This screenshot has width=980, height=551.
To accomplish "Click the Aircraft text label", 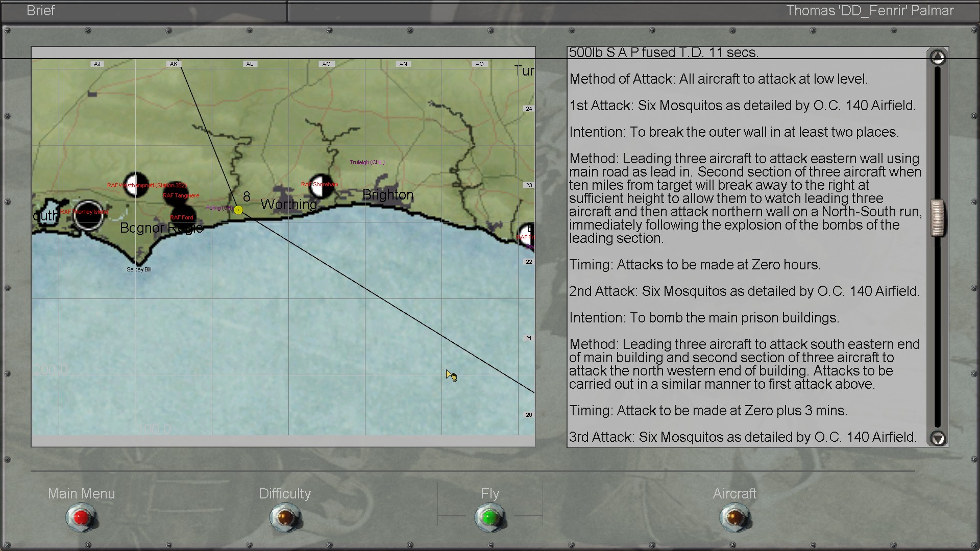I will click(734, 493).
